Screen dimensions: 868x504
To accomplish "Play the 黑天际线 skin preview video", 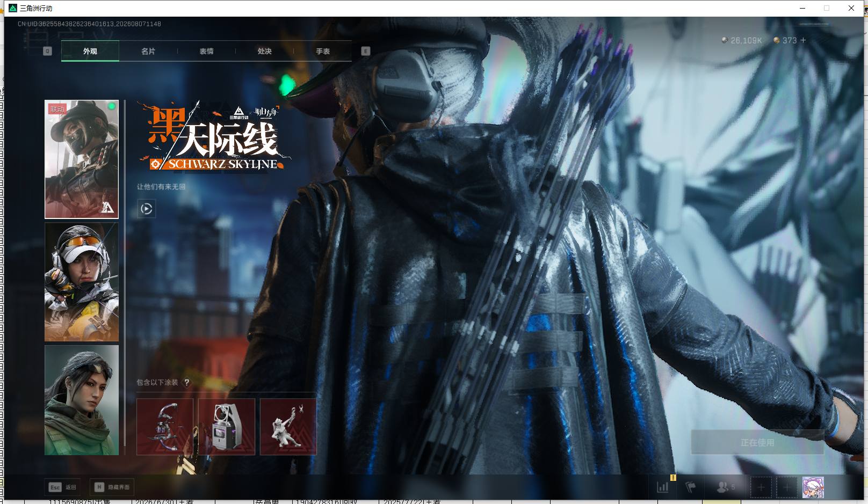I will (147, 209).
